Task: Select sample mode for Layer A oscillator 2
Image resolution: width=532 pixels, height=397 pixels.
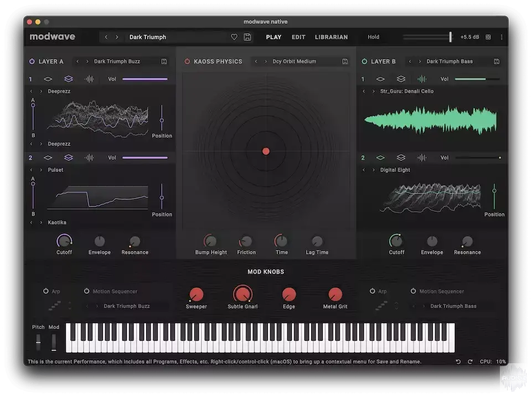Action: click(89, 158)
